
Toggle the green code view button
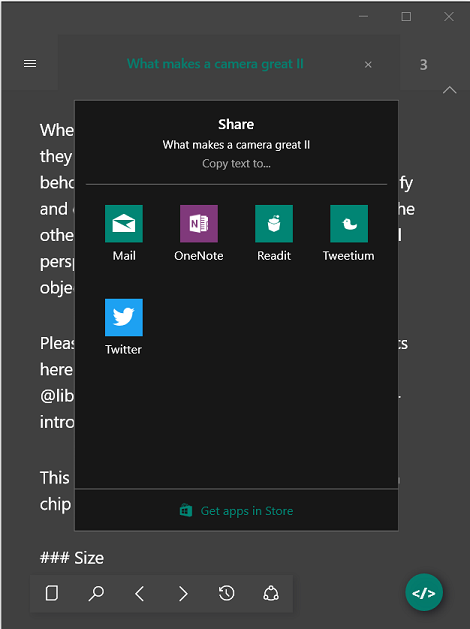pyautogui.click(x=424, y=592)
